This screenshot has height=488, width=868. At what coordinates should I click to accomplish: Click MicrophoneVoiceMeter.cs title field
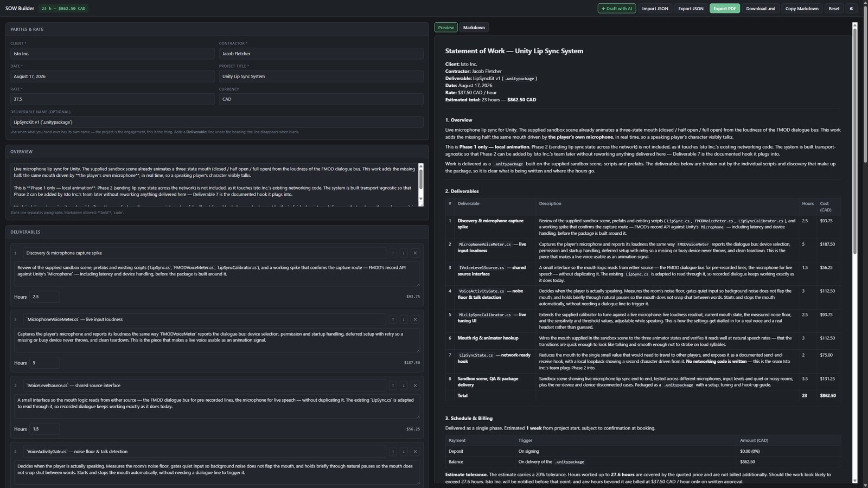tap(204, 319)
